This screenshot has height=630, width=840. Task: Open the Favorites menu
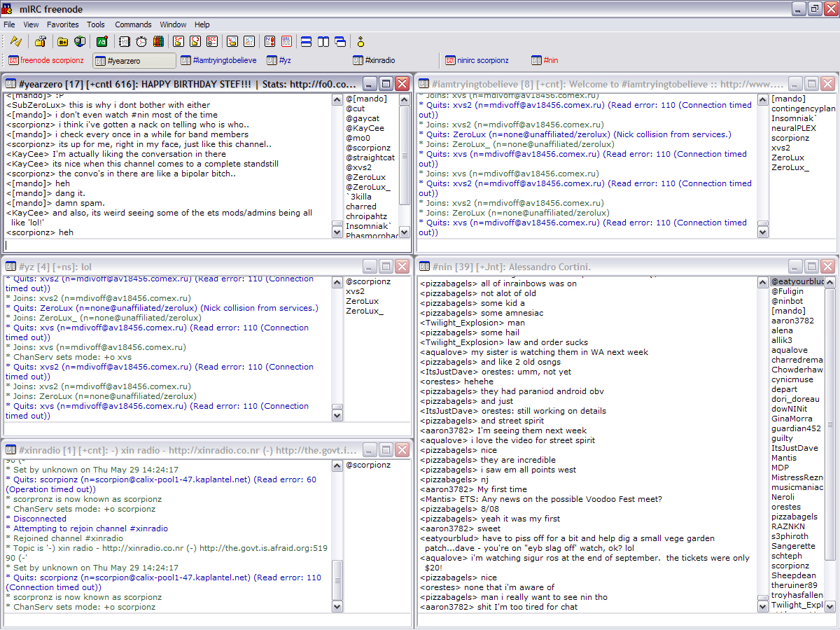tap(63, 24)
